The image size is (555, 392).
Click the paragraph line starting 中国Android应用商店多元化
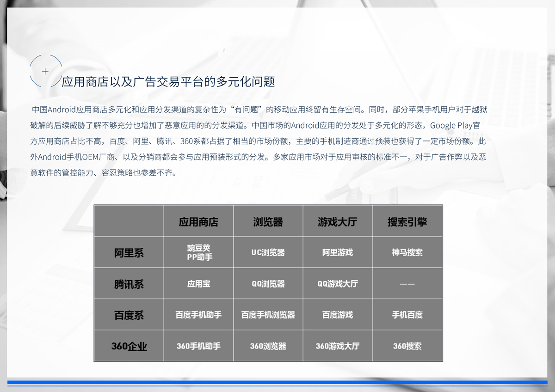click(259, 110)
